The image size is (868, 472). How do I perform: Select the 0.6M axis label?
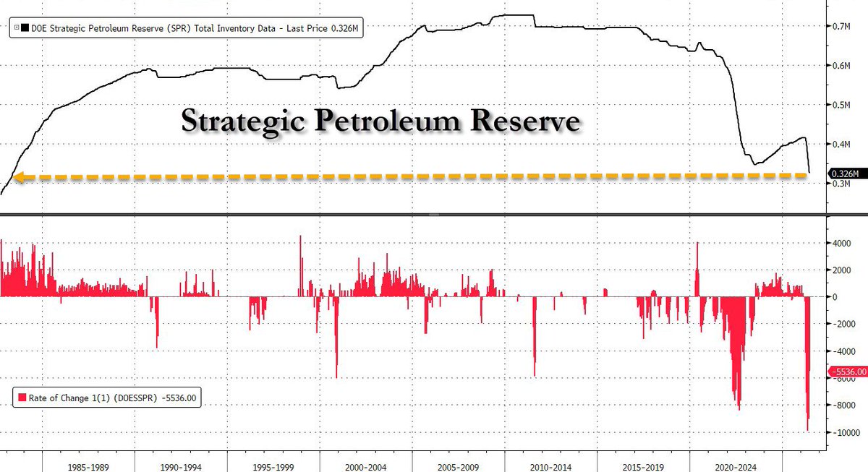coord(841,66)
